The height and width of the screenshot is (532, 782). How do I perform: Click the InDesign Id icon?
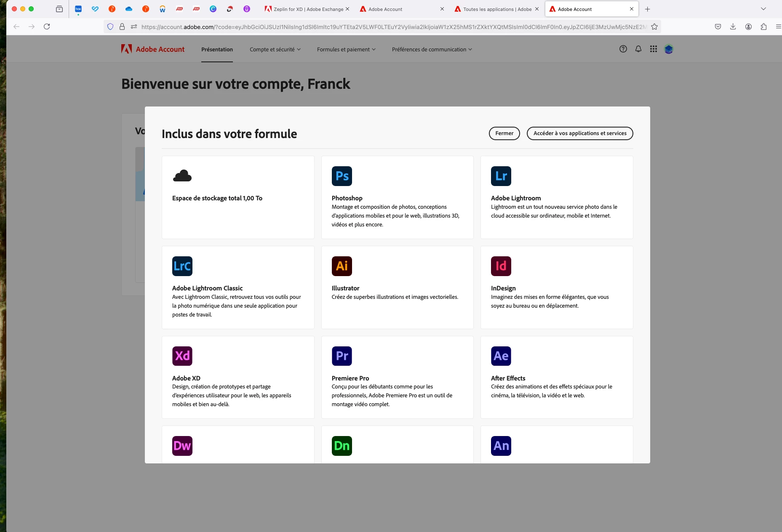501,266
